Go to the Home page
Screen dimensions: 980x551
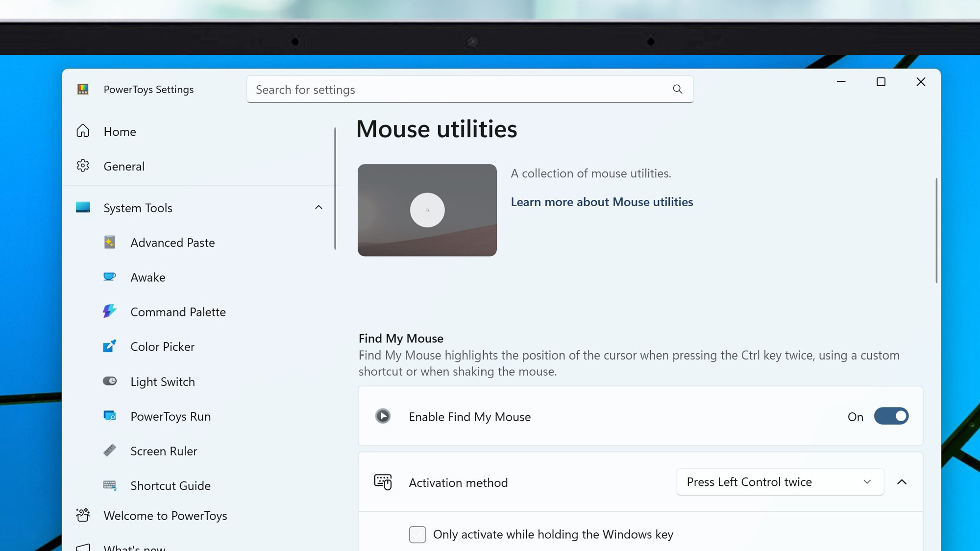120,131
